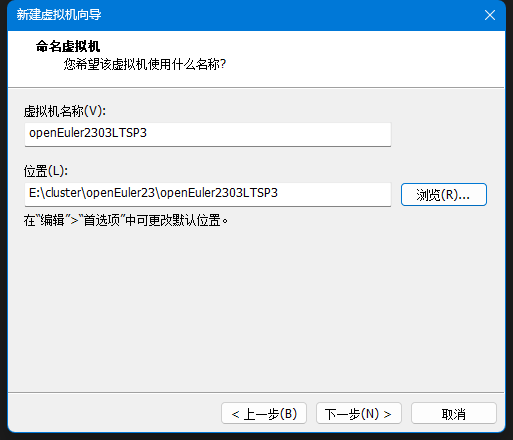Close the 新建虚拟机向导 dialog with the X
The image size is (513, 440).
(490, 15)
